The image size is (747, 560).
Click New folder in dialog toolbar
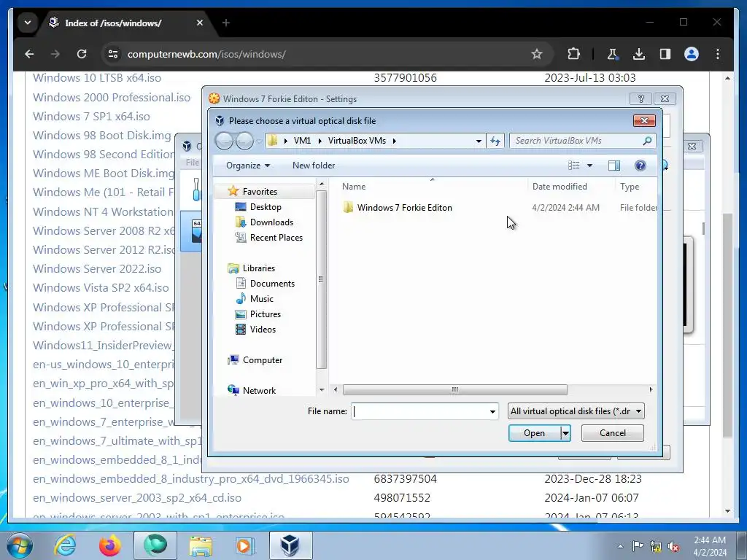314,166
